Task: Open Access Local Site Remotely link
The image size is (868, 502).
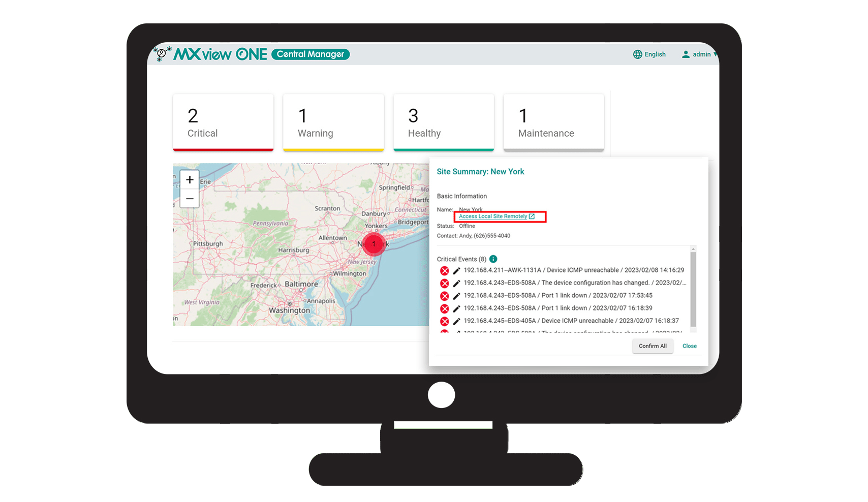Action: (x=493, y=216)
